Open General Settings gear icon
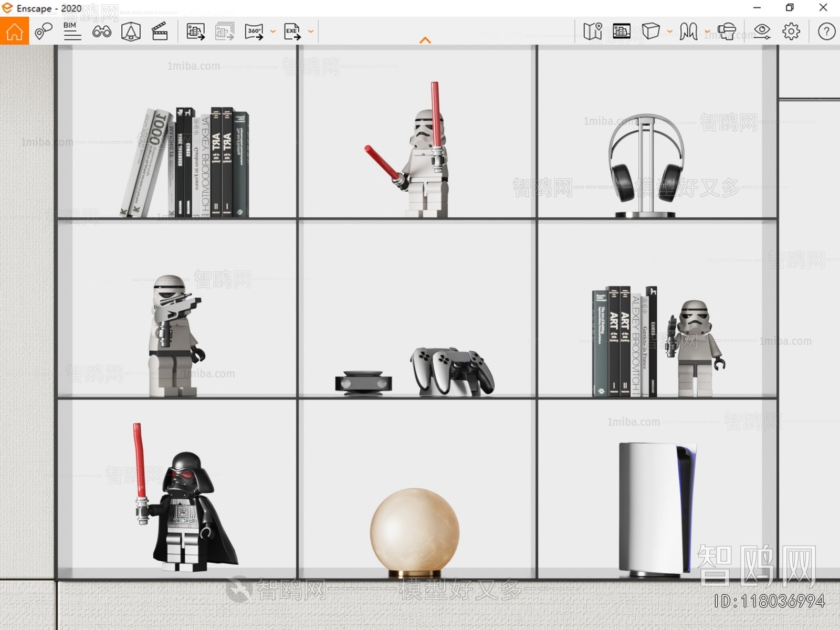Screen dimensions: 840x630 click(791, 31)
